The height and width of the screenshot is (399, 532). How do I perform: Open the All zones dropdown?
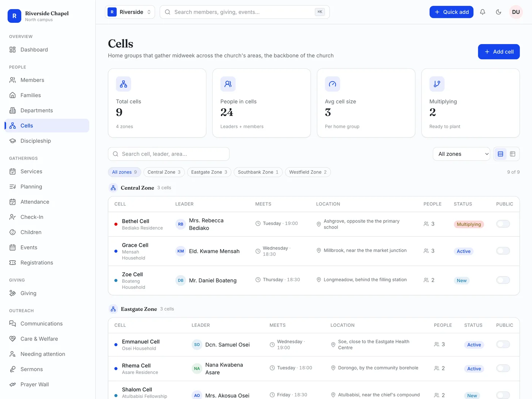461,154
